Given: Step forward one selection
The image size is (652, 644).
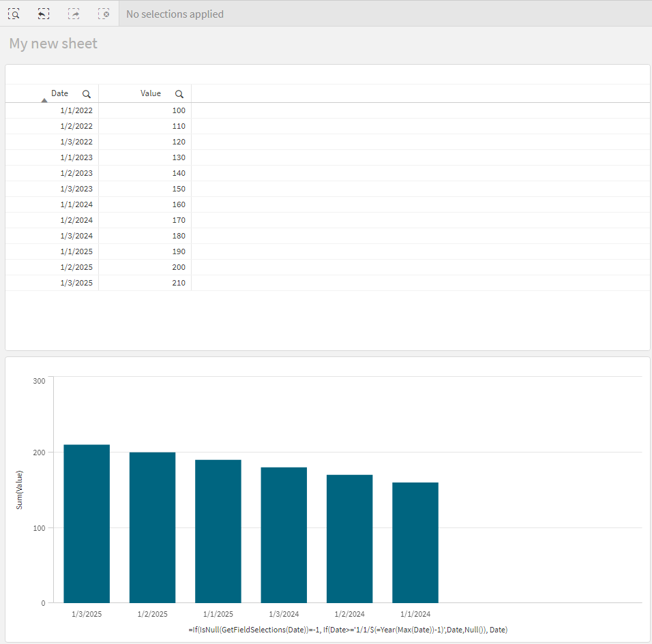Looking at the screenshot, I should click(74, 14).
